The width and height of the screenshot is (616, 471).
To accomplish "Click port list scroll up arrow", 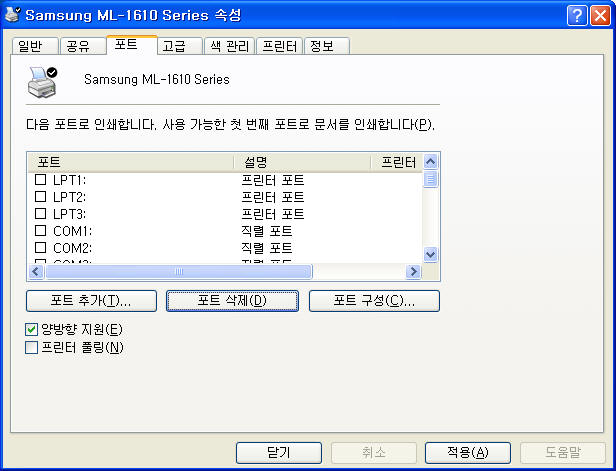I will click(431, 161).
